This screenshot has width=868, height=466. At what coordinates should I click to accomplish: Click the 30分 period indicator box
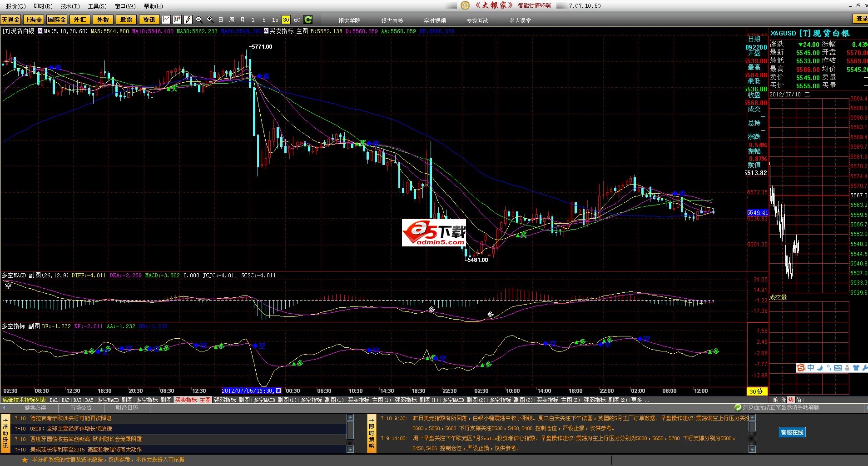click(x=756, y=391)
